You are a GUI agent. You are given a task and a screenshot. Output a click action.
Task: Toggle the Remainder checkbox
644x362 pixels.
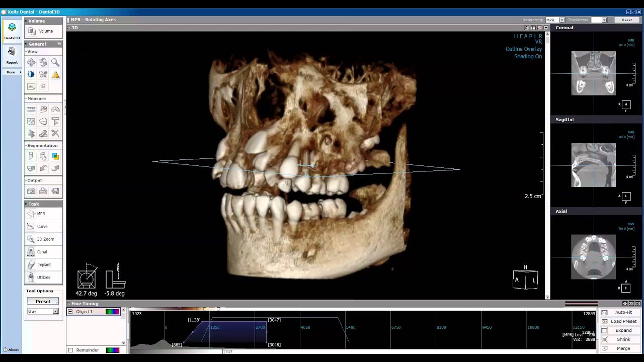pos(70,350)
